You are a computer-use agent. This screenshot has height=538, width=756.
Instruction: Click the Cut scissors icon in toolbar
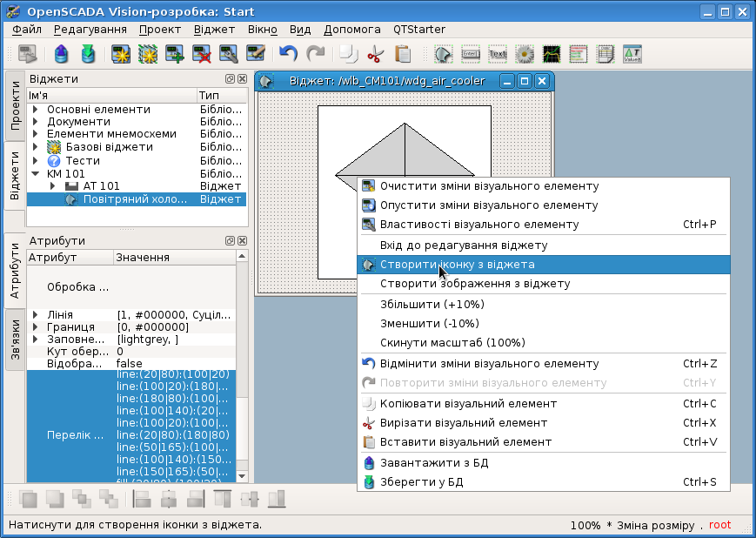(375, 54)
